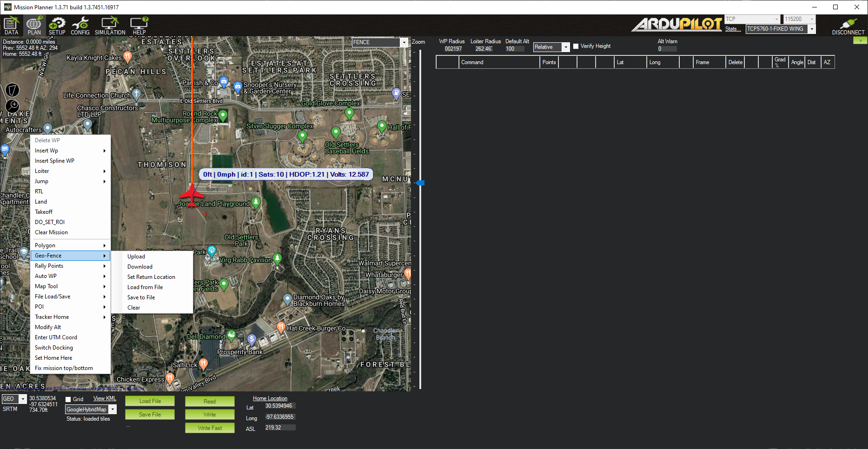Viewport: 868px width, 449px height.
Task: Click the map Zoom slider handle
Action: (x=420, y=183)
